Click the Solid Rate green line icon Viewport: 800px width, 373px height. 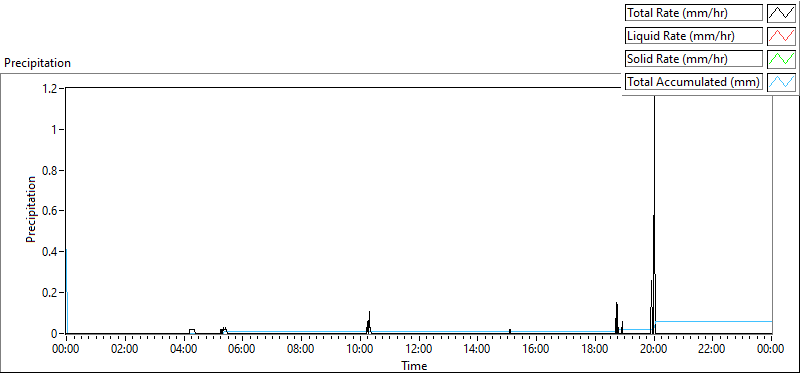pyautogui.click(x=781, y=58)
